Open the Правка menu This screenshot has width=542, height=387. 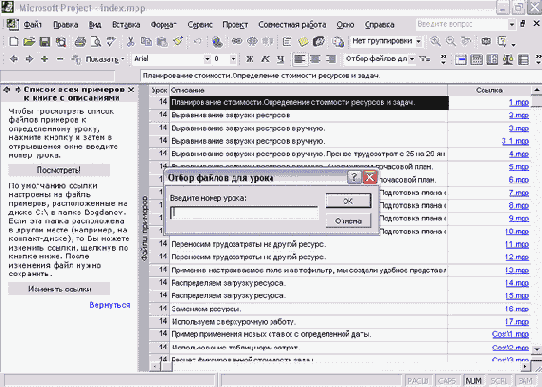point(66,25)
